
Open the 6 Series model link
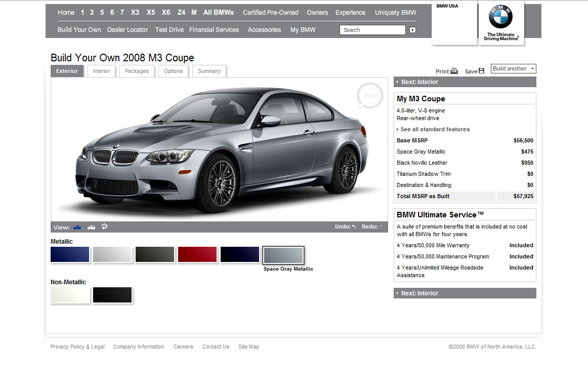click(112, 12)
